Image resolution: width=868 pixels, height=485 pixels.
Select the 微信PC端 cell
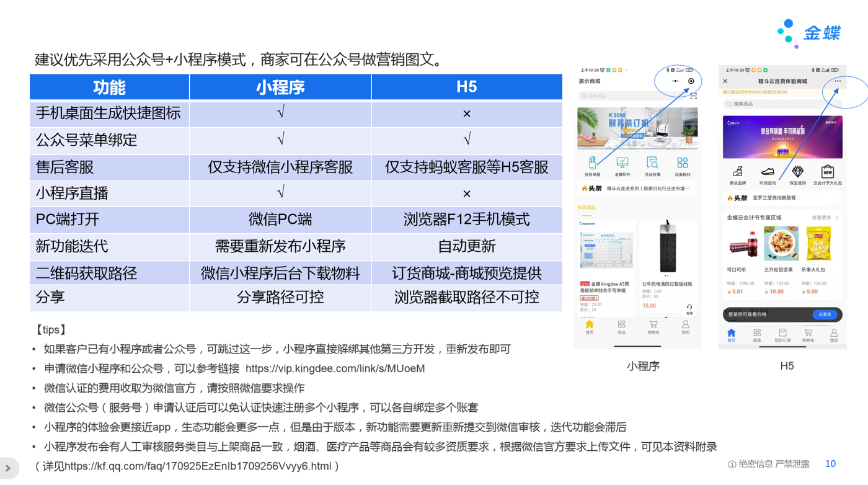pos(280,220)
